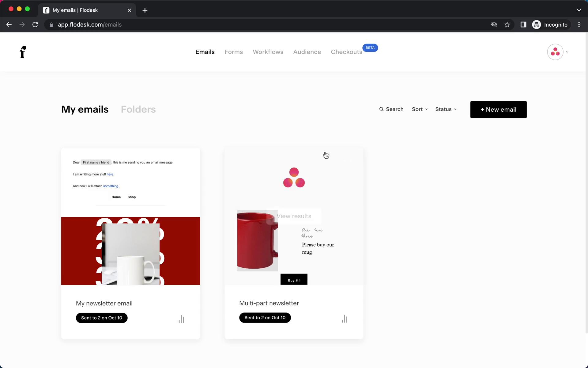This screenshot has width=588, height=368.
Task: Click the reload page icon
Action: coord(36,25)
